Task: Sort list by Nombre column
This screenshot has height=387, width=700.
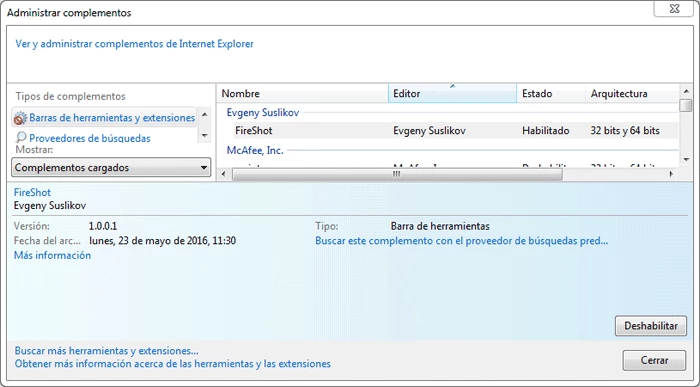Action: (303, 93)
